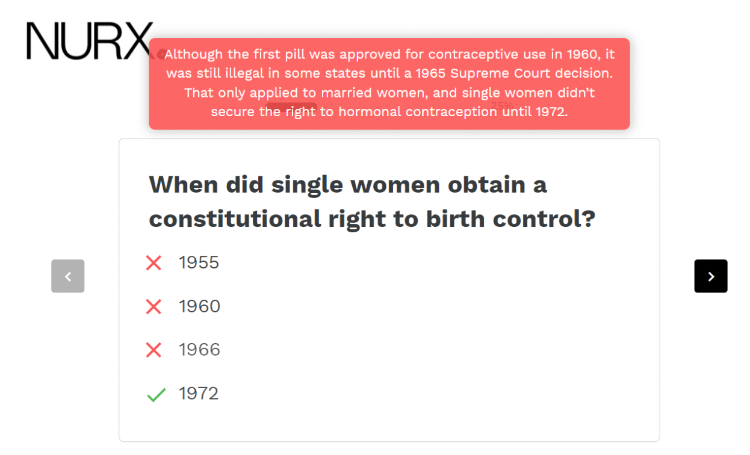Image resolution: width=750 pixels, height=455 pixels.
Task: Select the 1960 answer option
Action: click(x=199, y=306)
